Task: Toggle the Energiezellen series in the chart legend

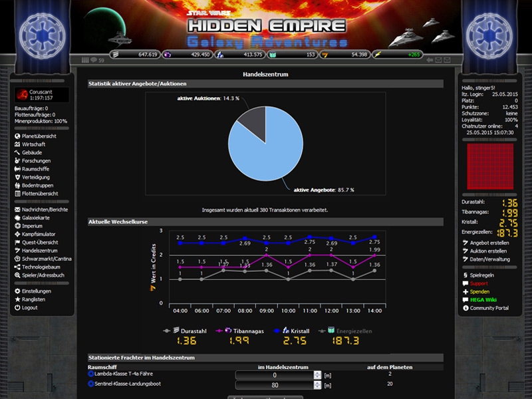Action: (345, 331)
